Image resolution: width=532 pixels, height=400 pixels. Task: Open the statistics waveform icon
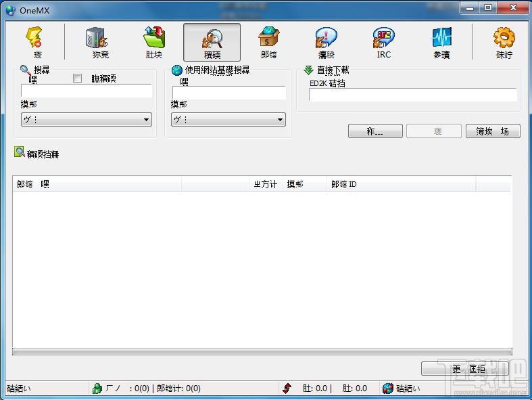click(441, 37)
